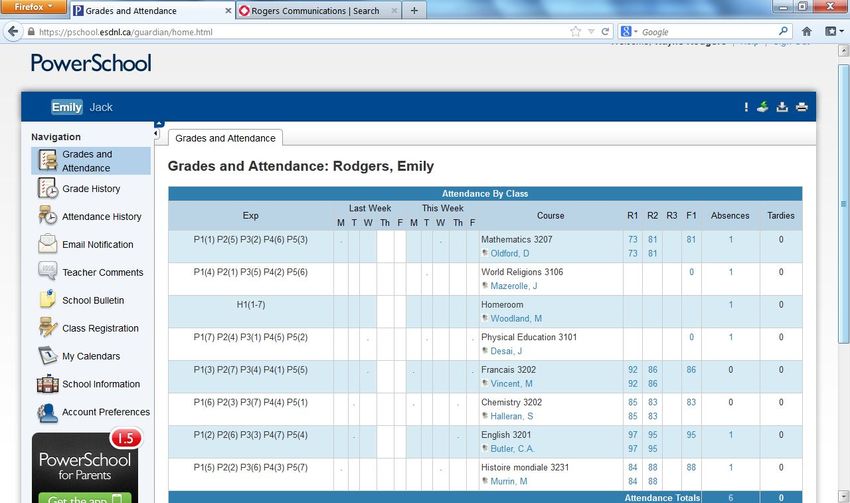850x503 pixels.
Task: Open the search engine selector dropdown
Action: coord(629,31)
